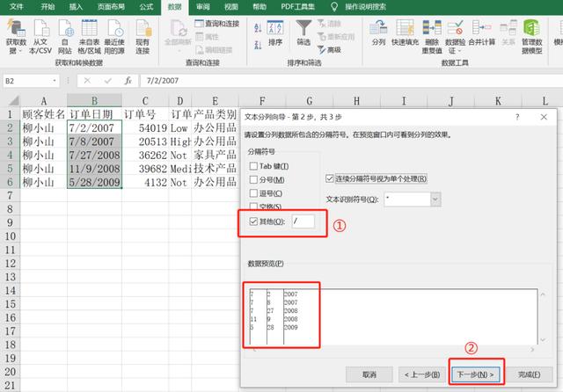Click the lightbulb Tell Me search icon
563x392 pixels.
[x=334, y=6]
